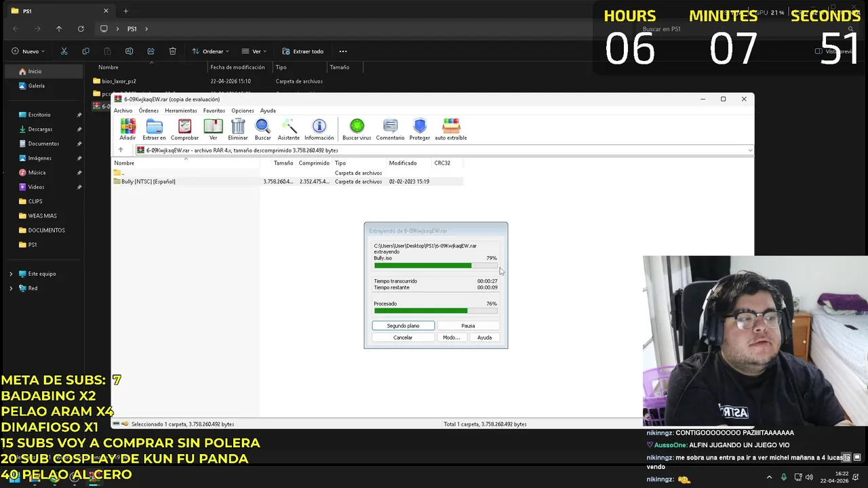Open the Ver dropdown in Explorer toolbar
This screenshot has width=868, height=488.
tap(254, 51)
